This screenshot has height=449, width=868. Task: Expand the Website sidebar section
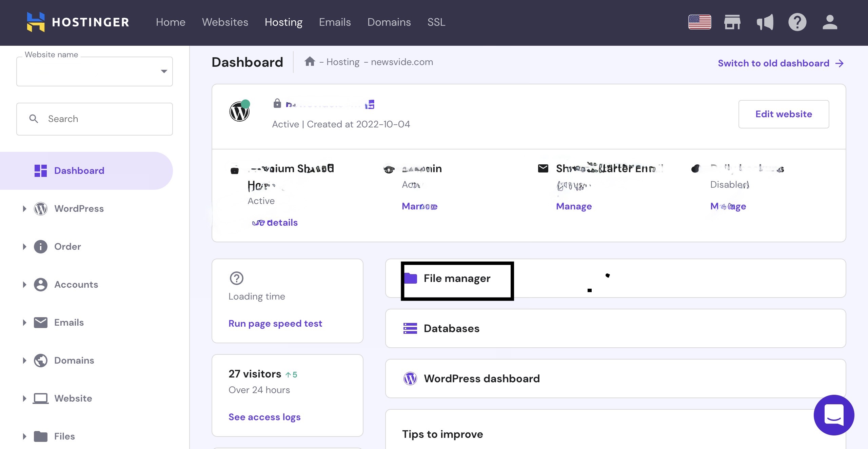pyautogui.click(x=24, y=399)
